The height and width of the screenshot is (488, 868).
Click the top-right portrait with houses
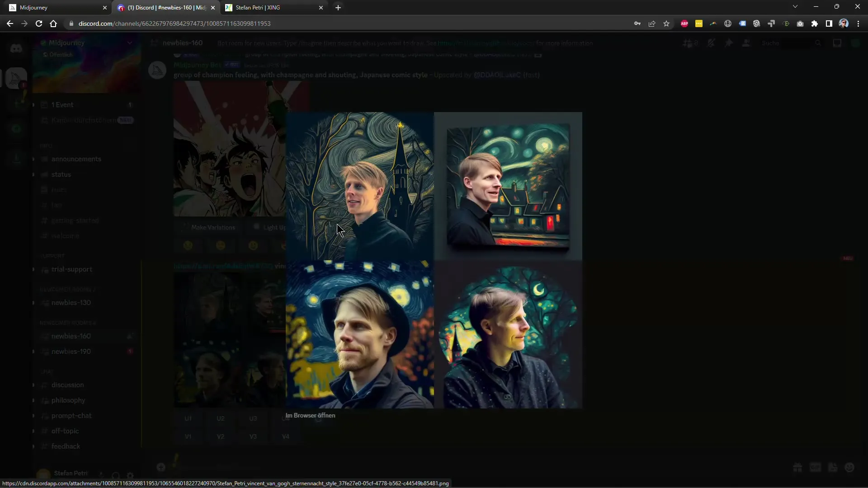[508, 186]
